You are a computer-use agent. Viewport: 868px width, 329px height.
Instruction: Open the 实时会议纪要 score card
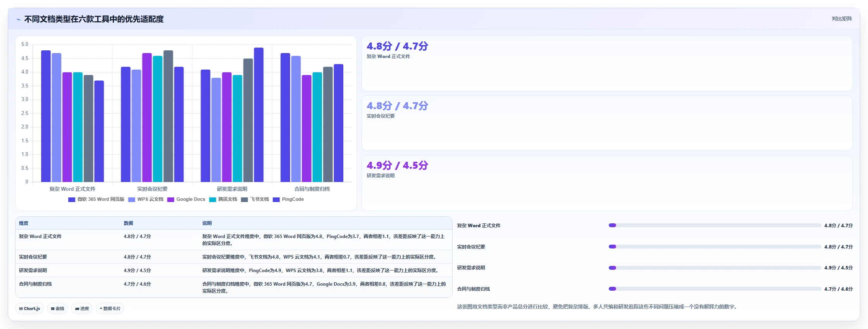[x=607, y=123]
